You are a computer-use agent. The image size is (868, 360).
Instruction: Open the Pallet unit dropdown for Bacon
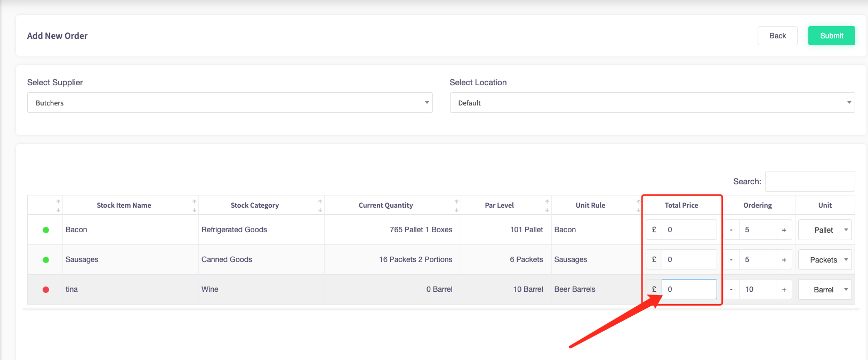(x=825, y=230)
